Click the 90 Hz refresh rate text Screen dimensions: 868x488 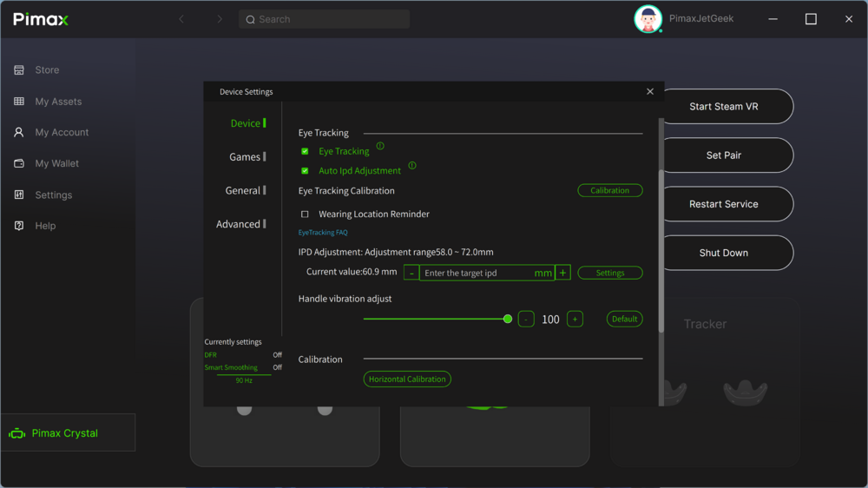click(244, 380)
